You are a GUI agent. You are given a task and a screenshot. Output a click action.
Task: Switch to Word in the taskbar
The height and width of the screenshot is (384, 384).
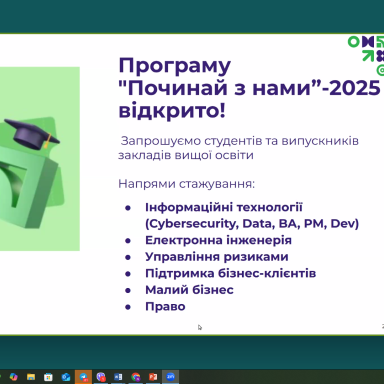click(x=118, y=377)
